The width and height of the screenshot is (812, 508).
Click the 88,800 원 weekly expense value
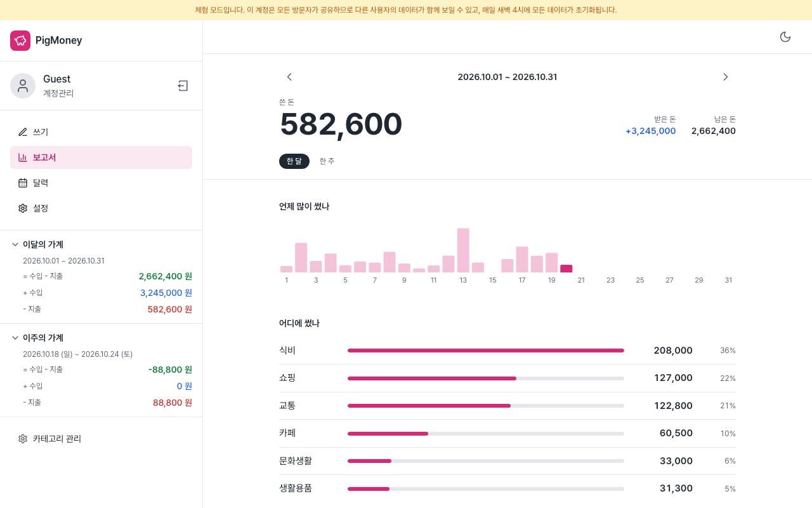[173, 403]
